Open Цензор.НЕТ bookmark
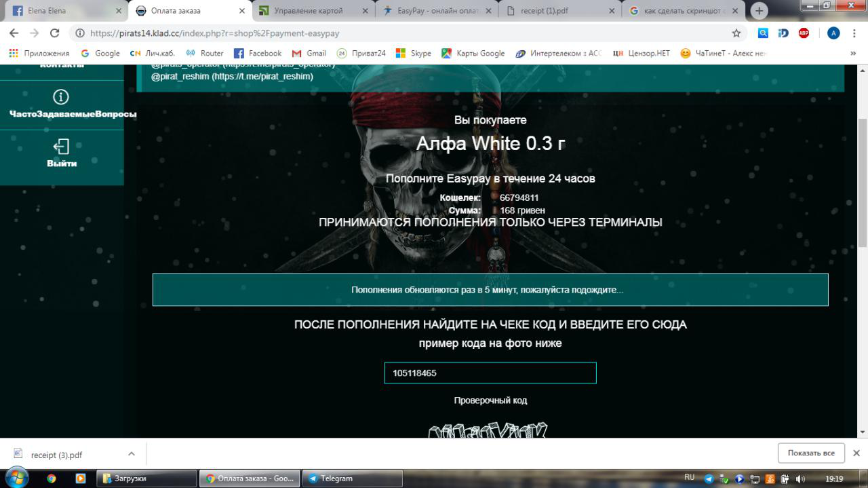 641,53
